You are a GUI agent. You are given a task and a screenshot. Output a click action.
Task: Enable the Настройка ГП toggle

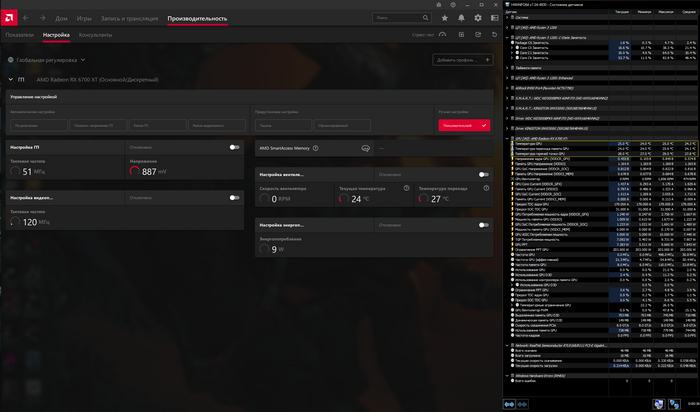[x=234, y=147]
